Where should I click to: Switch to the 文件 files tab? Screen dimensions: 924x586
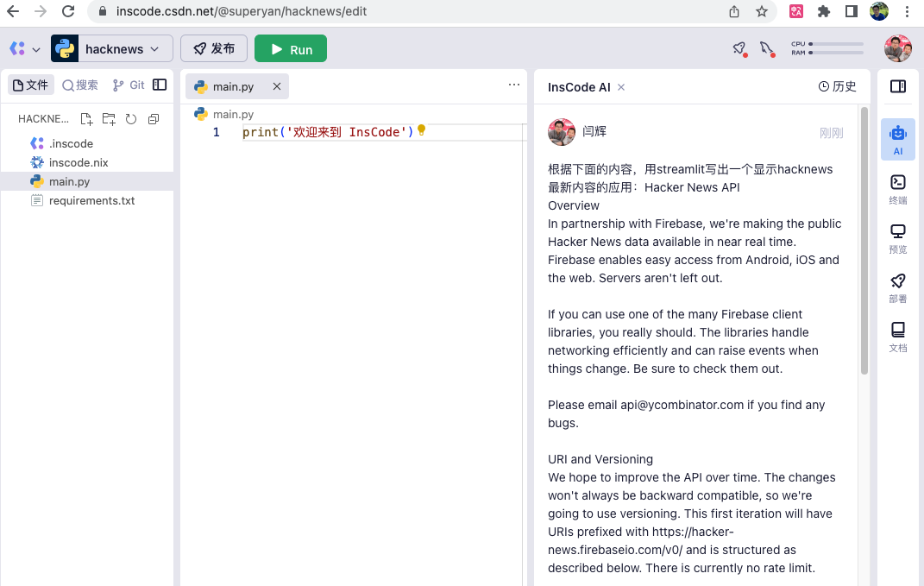click(x=31, y=85)
